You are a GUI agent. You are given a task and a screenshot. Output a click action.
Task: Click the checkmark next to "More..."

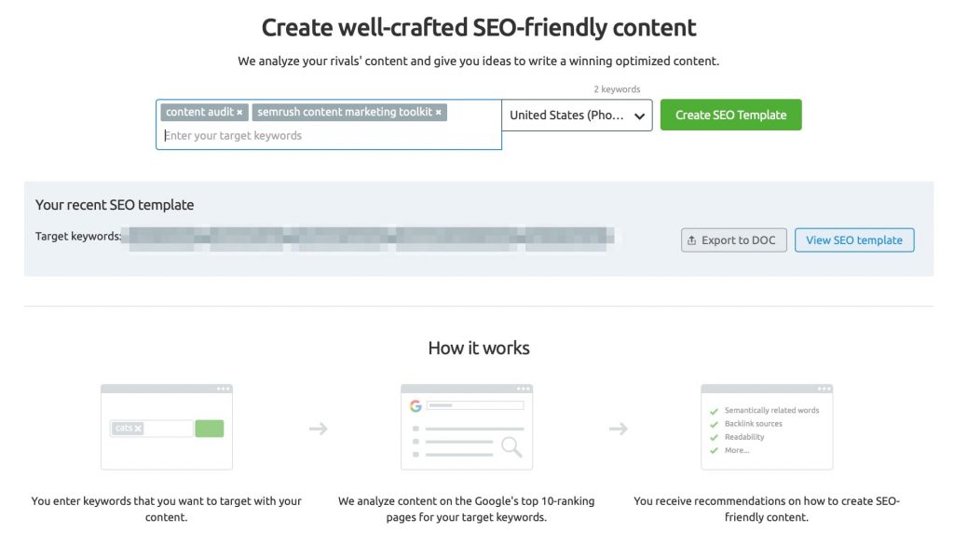click(714, 450)
